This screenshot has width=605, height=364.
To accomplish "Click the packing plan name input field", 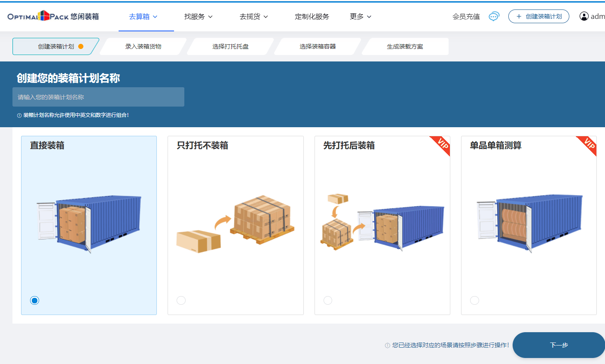I will coord(98,97).
